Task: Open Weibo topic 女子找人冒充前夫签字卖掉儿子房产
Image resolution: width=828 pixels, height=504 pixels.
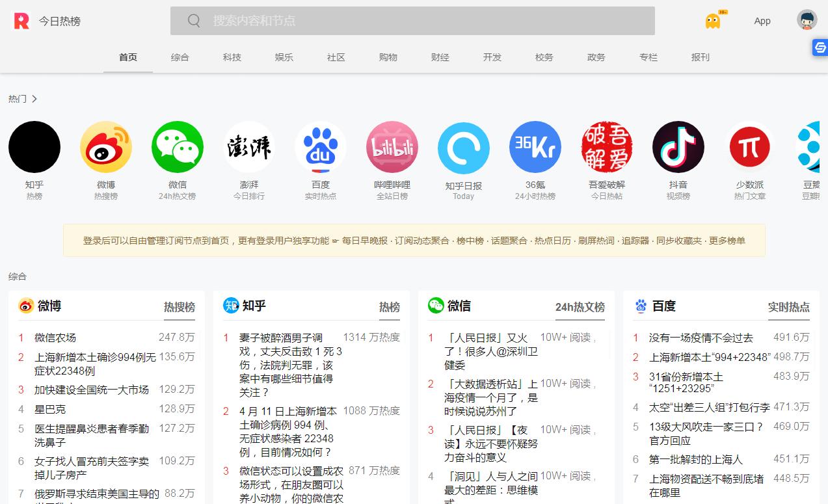Action: click(x=92, y=468)
